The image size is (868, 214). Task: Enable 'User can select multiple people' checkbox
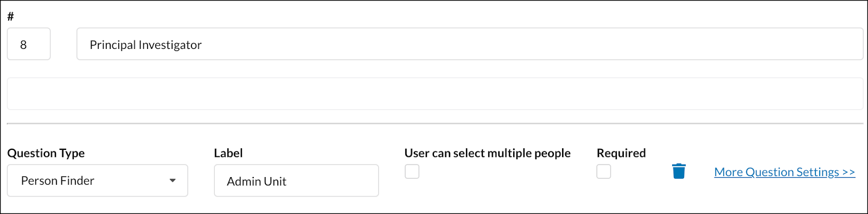point(412,172)
